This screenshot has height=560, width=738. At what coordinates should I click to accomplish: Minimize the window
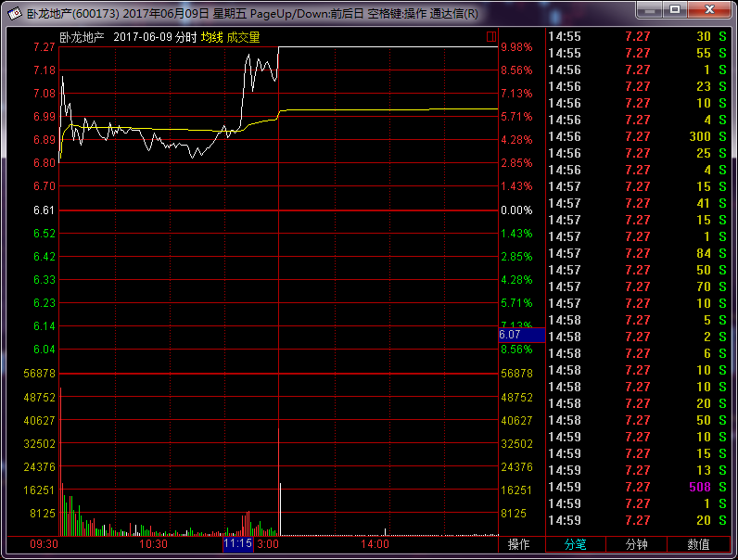tap(650, 10)
